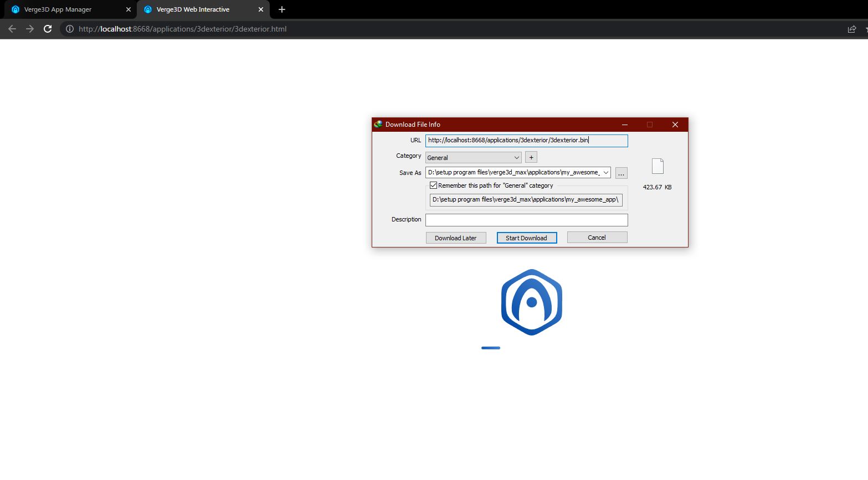868x480 pixels.
Task: Open a new browser tab
Action: [282, 9]
